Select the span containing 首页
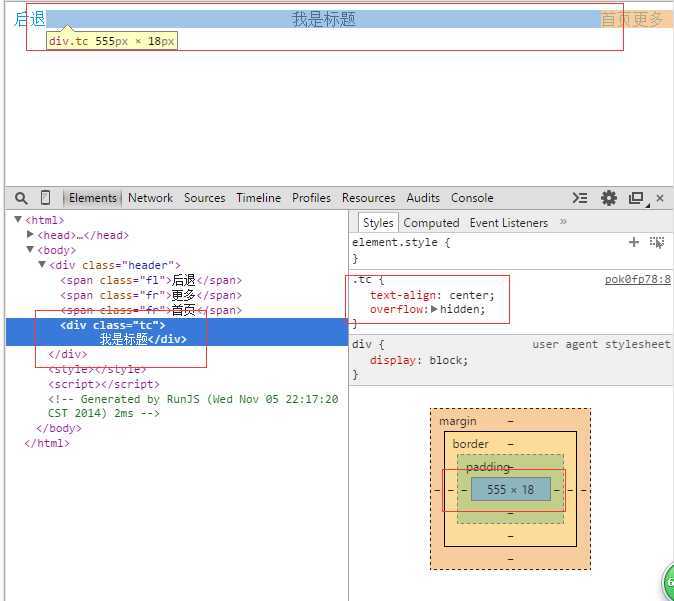This screenshot has width=674, height=601. pyautogui.click(x=151, y=310)
